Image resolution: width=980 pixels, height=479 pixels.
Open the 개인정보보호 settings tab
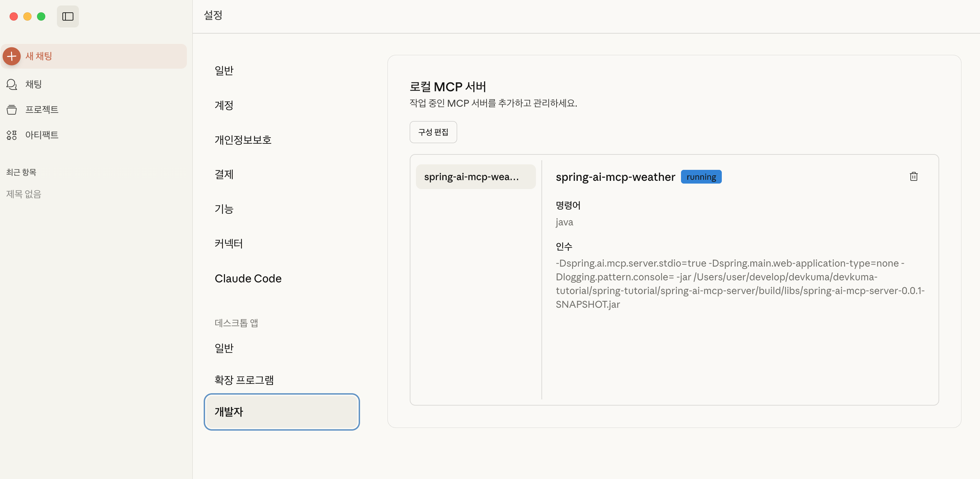243,140
